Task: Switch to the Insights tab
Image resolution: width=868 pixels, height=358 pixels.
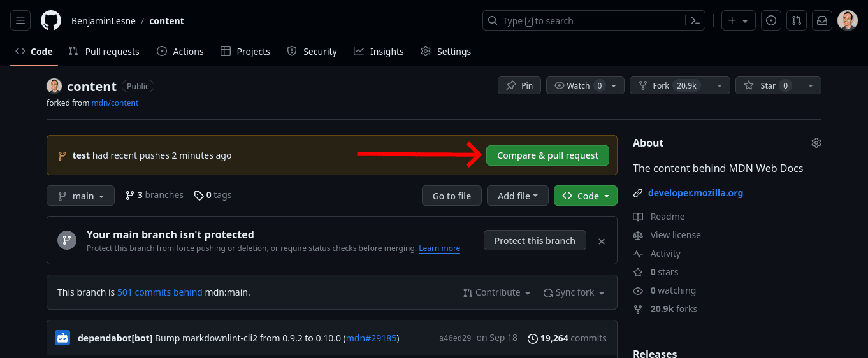Action: [x=379, y=52]
